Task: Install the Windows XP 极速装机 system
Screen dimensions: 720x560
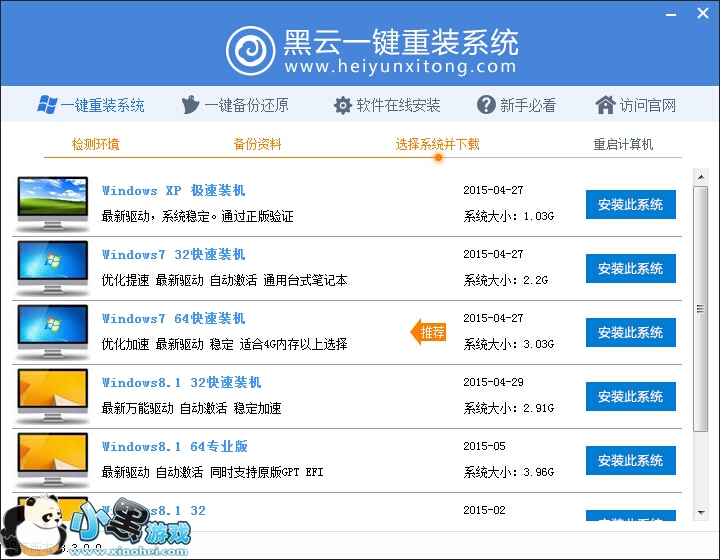Action: point(630,204)
